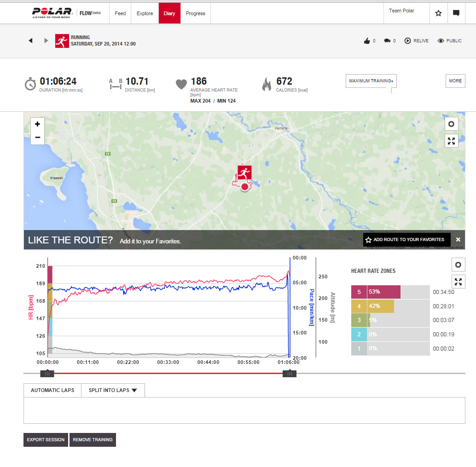Viewport: 476px width, 467px height.
Task: Go to next training with right arrow
Action: tap(46, 40)
